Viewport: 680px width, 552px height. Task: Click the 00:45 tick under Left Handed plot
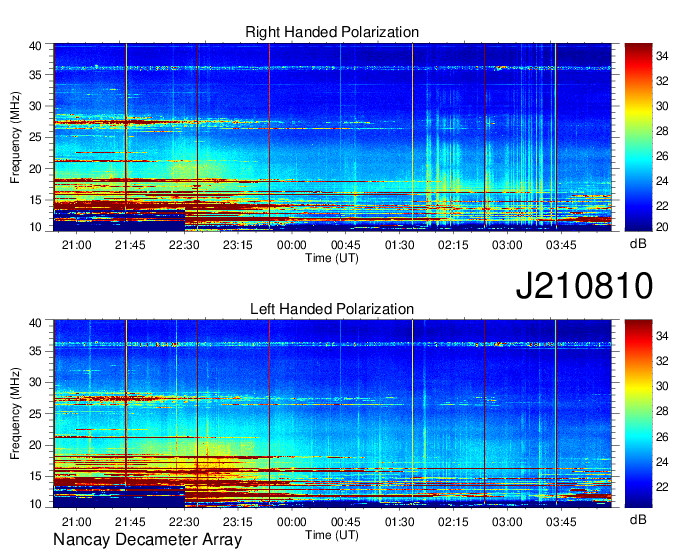pos(346,522)
